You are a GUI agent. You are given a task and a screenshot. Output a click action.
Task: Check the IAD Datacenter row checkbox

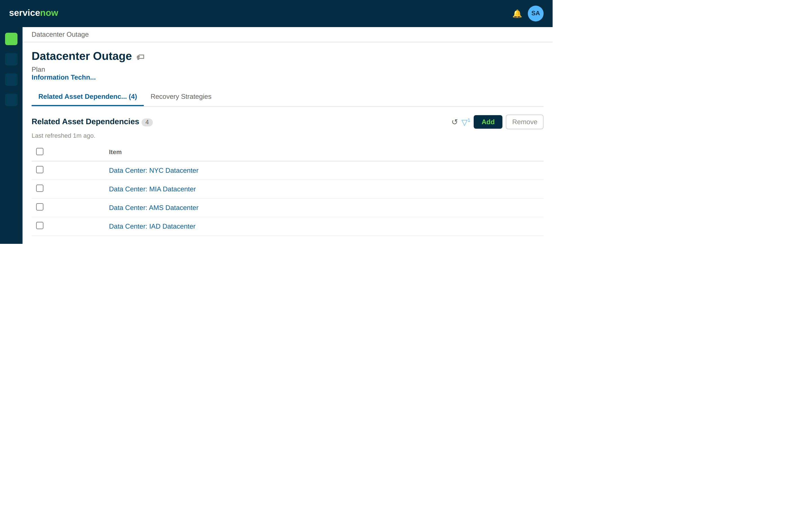pos(39,225)
